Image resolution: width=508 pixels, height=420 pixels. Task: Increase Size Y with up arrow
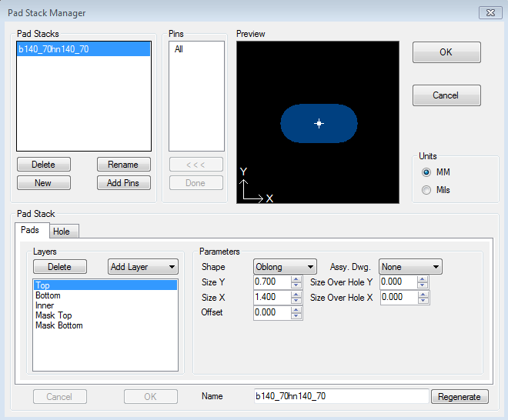(x=296, y=278)
